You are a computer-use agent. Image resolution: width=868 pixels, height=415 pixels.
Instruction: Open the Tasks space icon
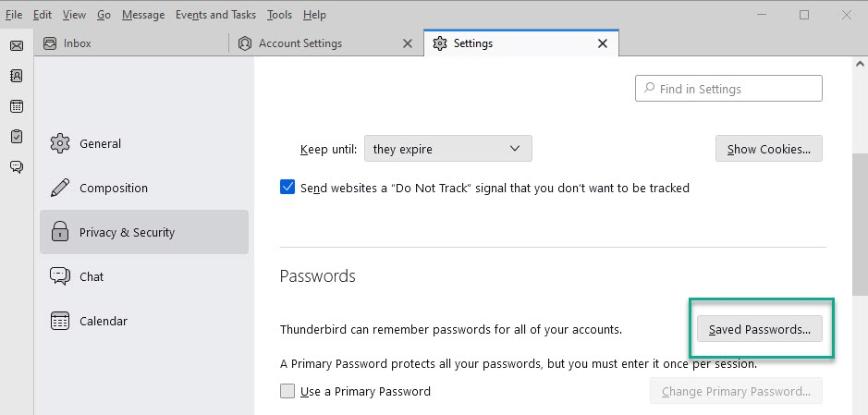pyautogui.click(x=17, y=137)
